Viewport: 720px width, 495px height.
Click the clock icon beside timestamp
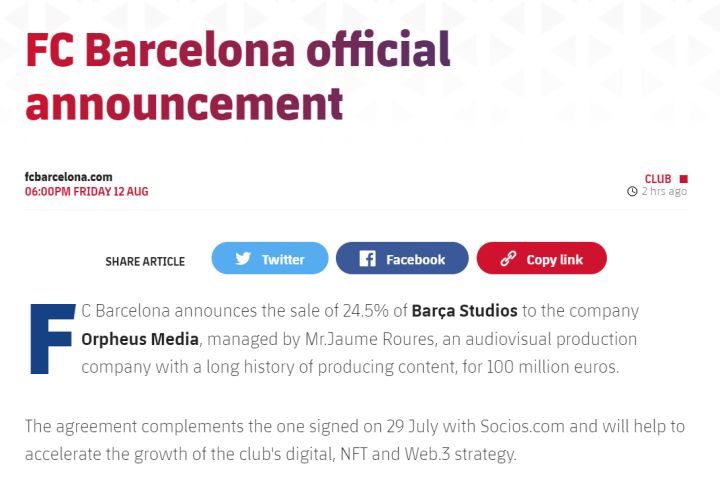(x=632, y=191)
